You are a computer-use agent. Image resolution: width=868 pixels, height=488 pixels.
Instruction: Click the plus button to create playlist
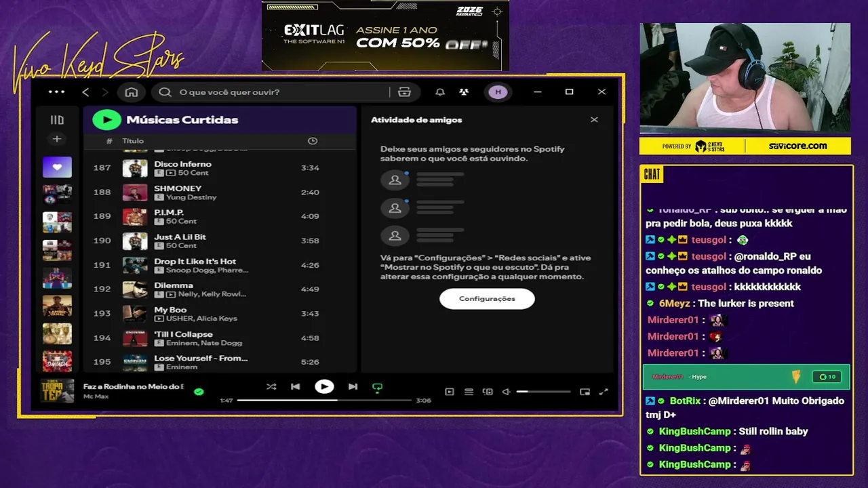[x=57, y=139]
